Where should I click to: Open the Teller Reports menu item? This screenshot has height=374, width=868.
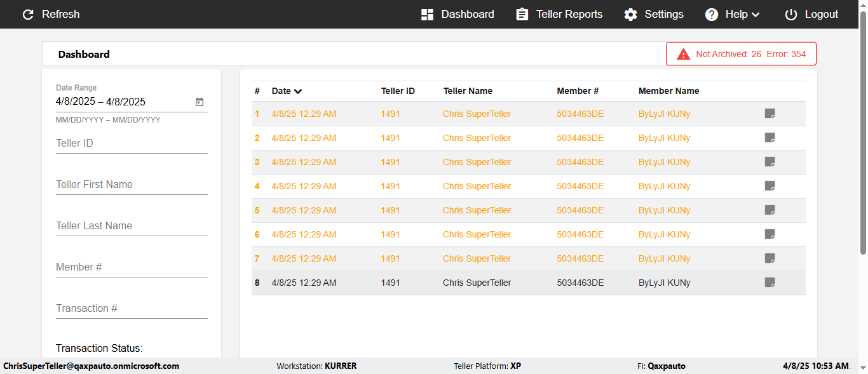[x=569, y=15]
